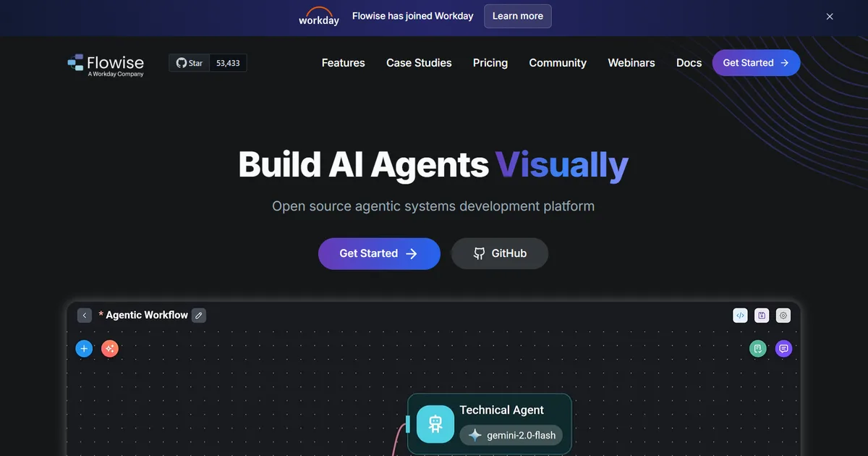Click the pencil edit icon for workflow name
868x456 pixels.
pyautogui.click(x=199, y=316)
